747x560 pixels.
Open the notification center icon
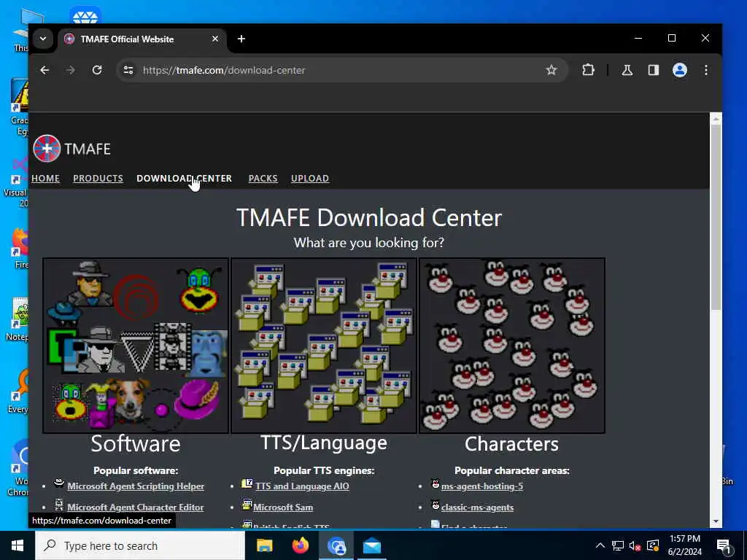724,546
